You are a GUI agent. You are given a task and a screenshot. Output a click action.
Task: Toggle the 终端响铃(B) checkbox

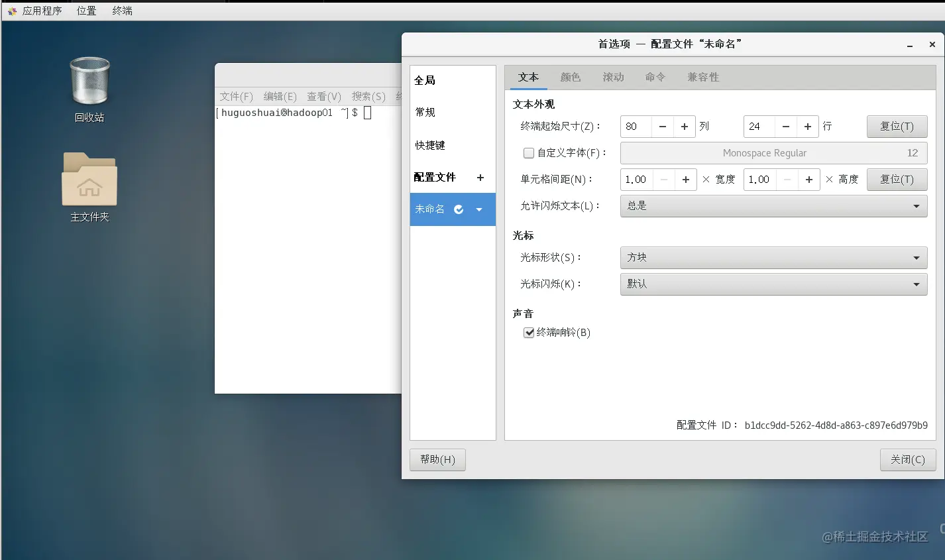click(529, 333)
